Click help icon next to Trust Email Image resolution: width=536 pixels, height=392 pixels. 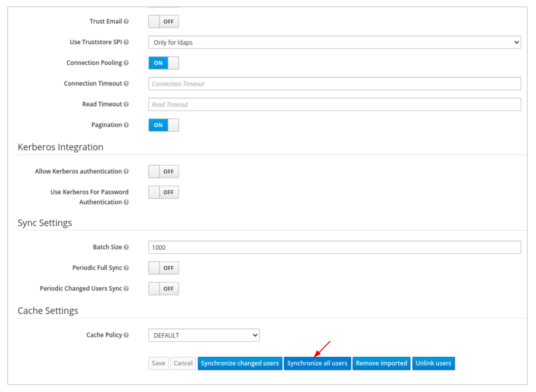(x=126, y=22)
